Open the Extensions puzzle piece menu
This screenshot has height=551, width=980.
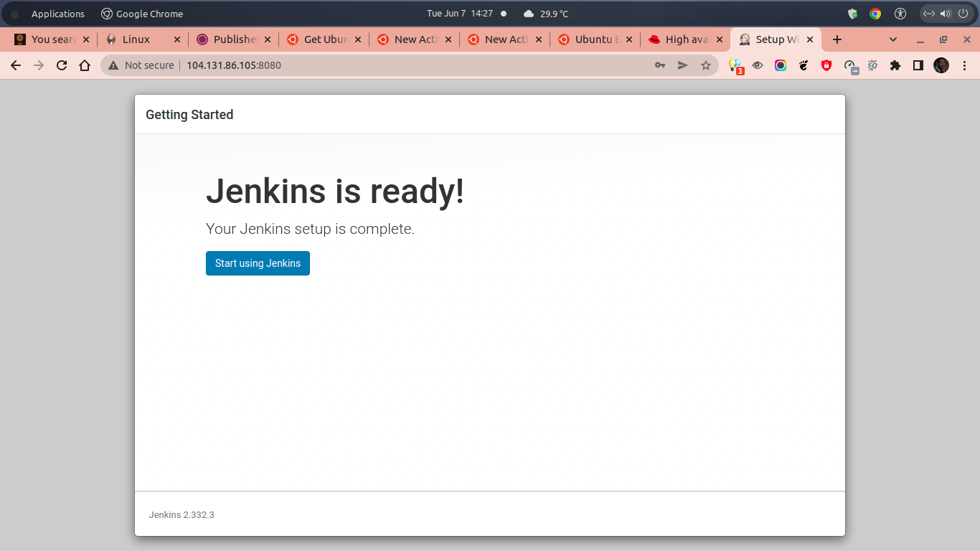click(x=895, y=65)
